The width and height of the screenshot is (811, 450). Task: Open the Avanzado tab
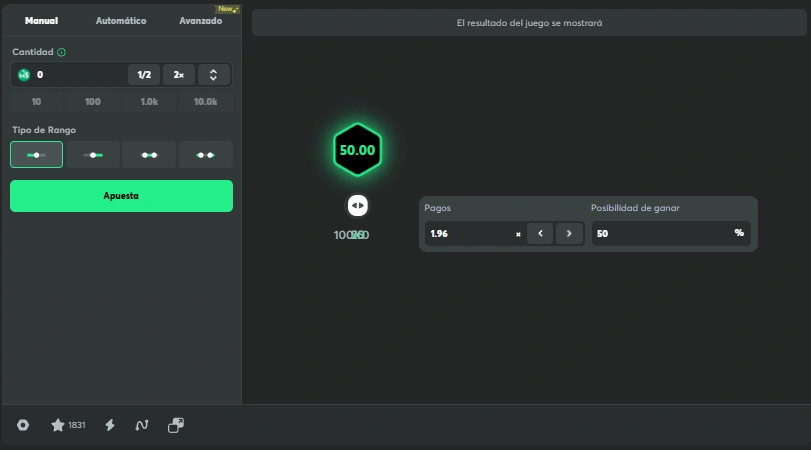(x=201, y=21)
